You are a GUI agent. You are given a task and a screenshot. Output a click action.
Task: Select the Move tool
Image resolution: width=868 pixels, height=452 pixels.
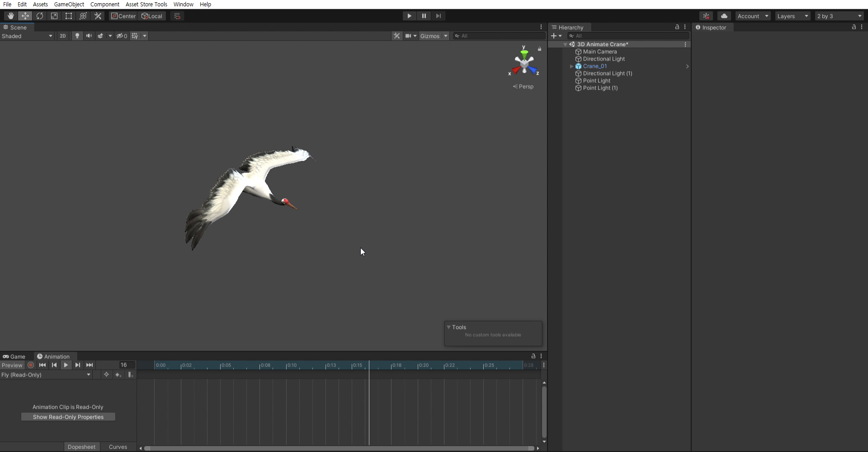click(25, 16)
